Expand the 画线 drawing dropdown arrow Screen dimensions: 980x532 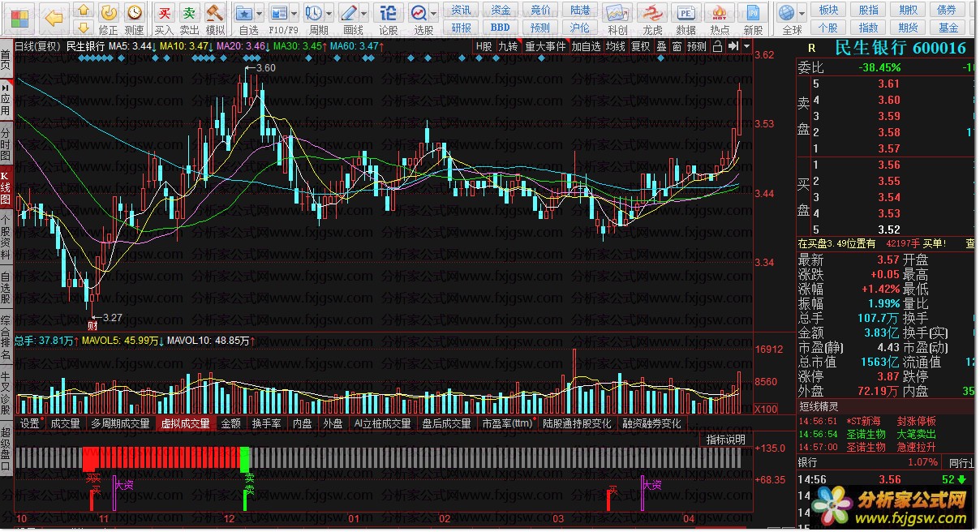(363, 14)
